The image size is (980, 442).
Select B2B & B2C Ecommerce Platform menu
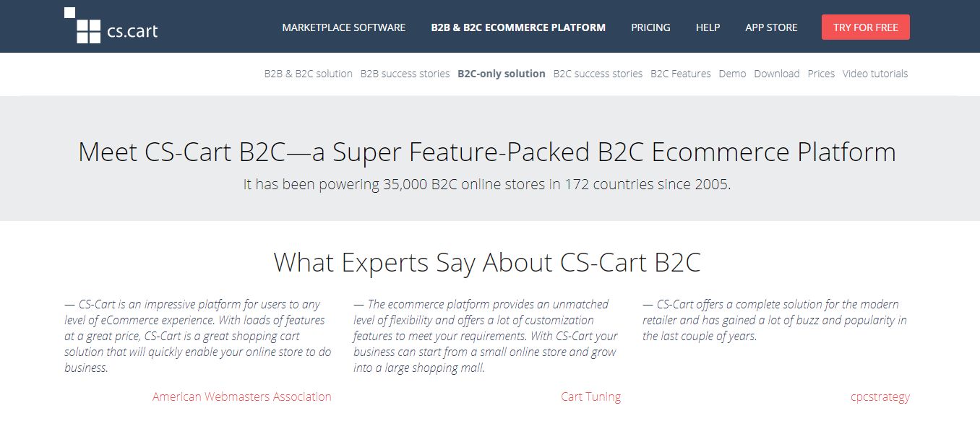click(x=518, y=27)
